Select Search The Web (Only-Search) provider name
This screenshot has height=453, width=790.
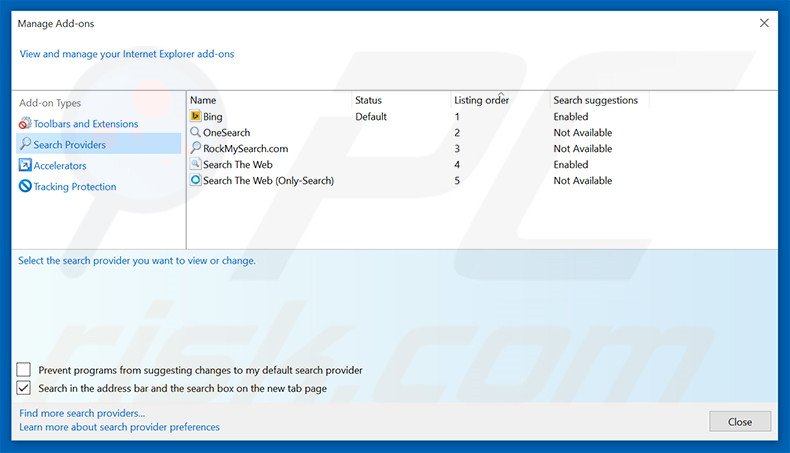pyautogui.click(x=269, y=180)
